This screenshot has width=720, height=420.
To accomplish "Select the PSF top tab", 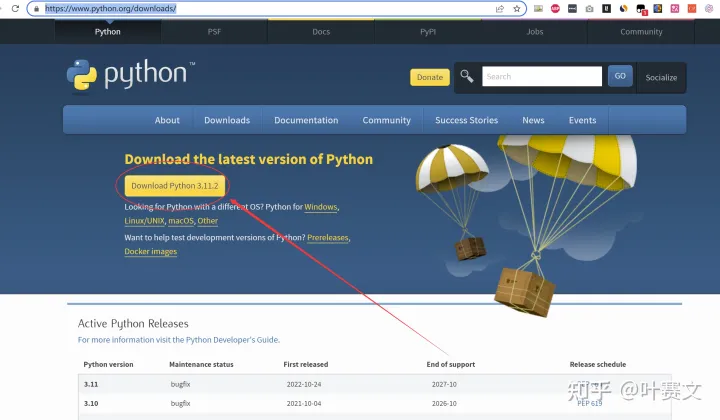I will click(214, 32).
